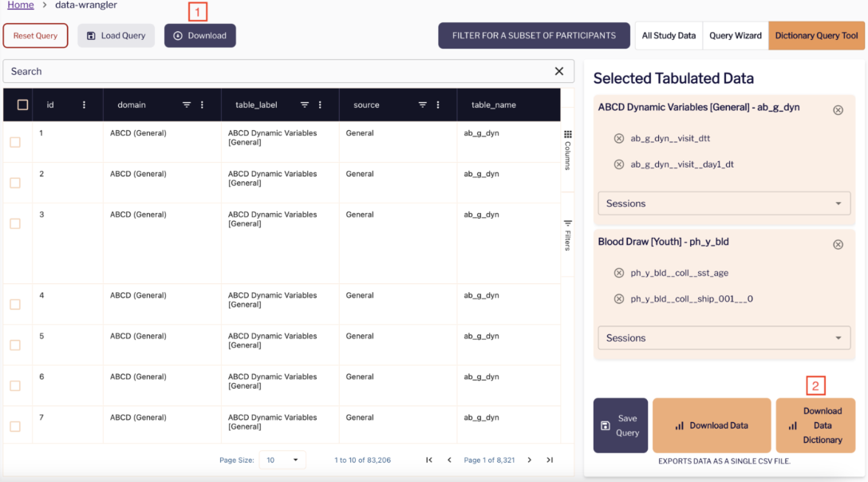Screen dimensions: 868x482
Task: Go to the first page
Action: 429,460
